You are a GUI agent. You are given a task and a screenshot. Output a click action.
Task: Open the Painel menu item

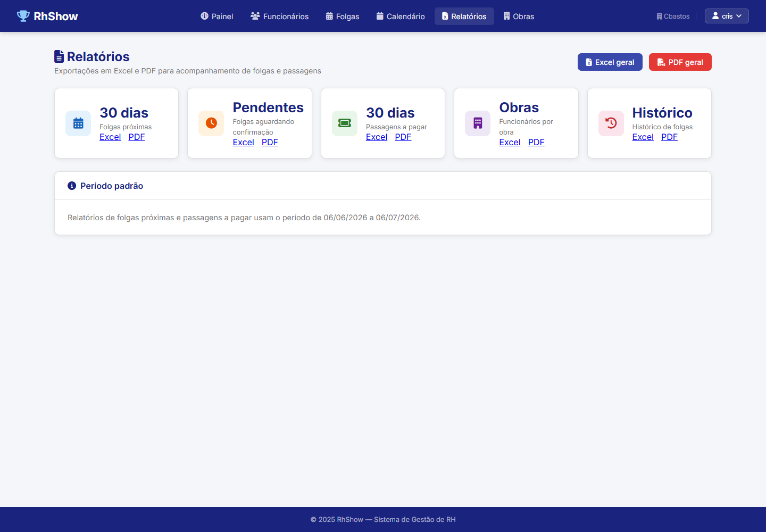[x=217, y=16]
